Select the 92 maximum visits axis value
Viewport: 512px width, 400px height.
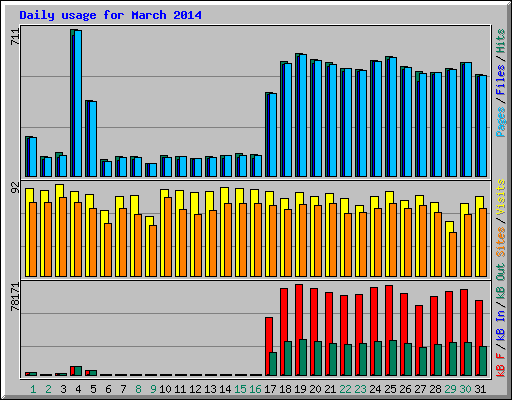(15, 188)
